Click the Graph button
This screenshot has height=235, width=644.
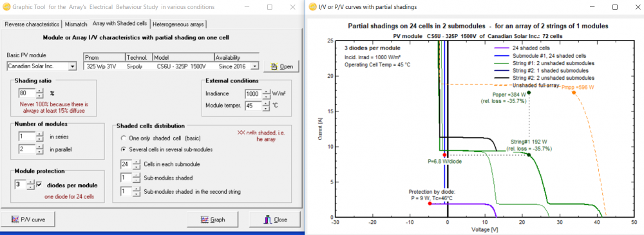(x=213, y=220)
